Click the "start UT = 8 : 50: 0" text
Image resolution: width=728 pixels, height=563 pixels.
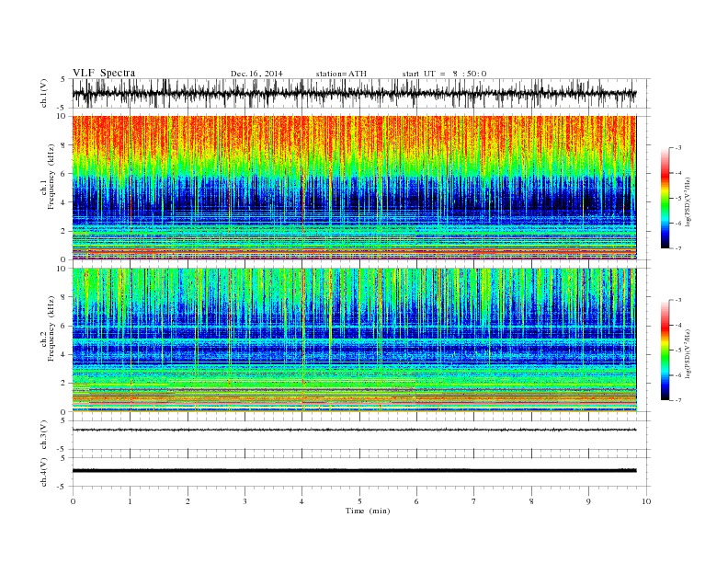[x=444, y=74]
